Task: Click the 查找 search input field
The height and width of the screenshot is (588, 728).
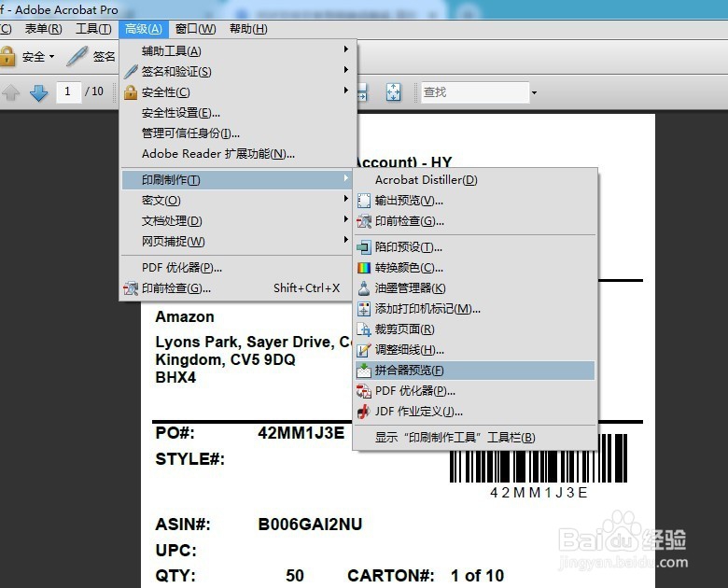Action: point(475,92)
